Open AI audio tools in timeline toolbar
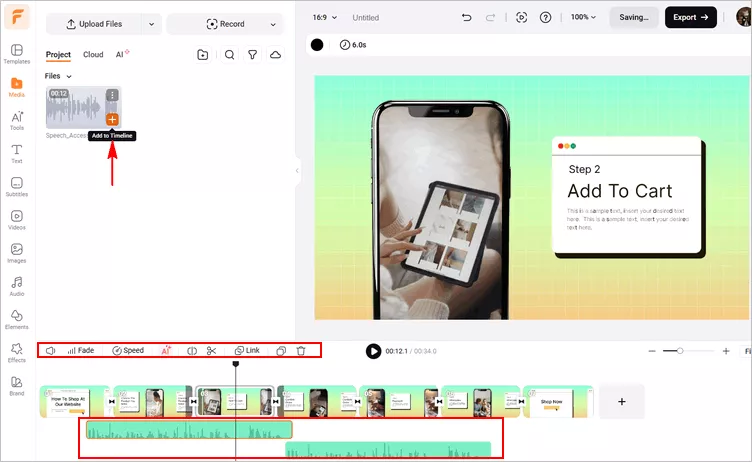Screen dimensions: 752x462 coord(166,351)
